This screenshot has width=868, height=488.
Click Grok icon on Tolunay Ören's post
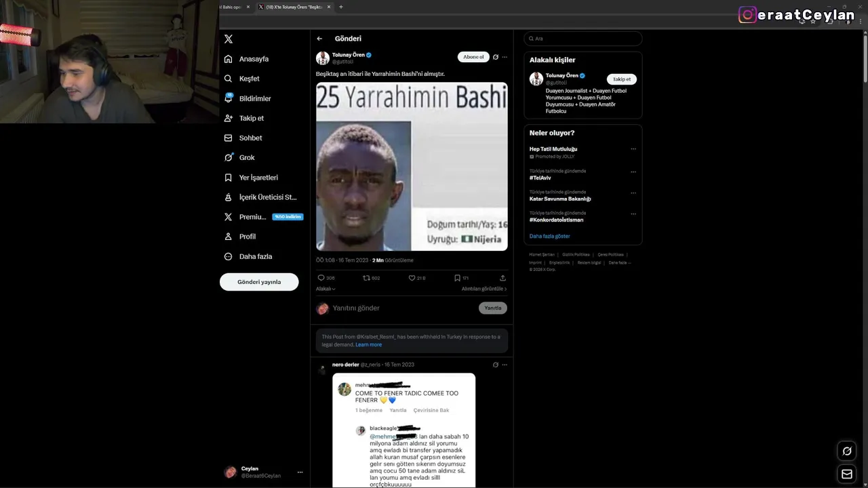click(x=496, y=57)
